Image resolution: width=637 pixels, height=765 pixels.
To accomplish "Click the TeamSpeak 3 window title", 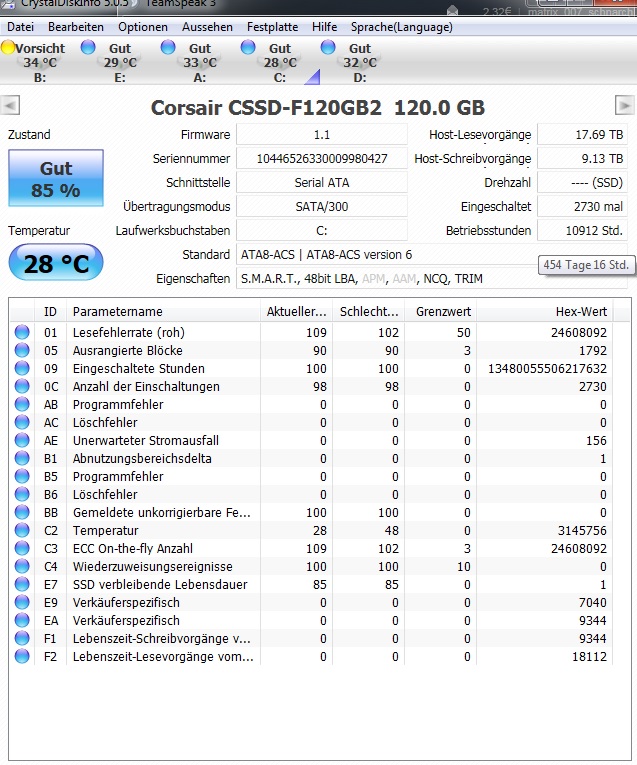I will coord(180,3).
